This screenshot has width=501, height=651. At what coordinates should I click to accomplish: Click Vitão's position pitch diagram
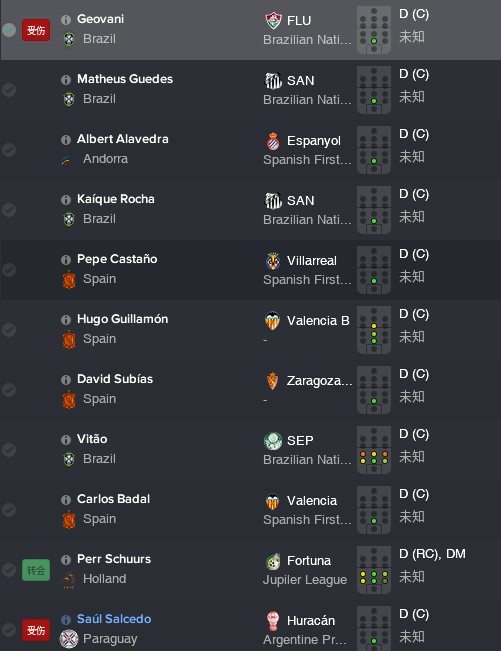coord(374,450)
